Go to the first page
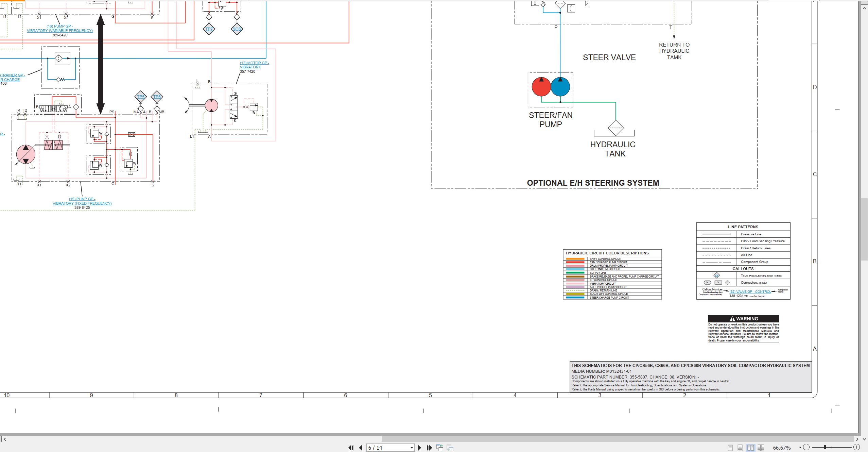This screenshot has width=868, height=452. pyautogui.click(x=351, y=448)
